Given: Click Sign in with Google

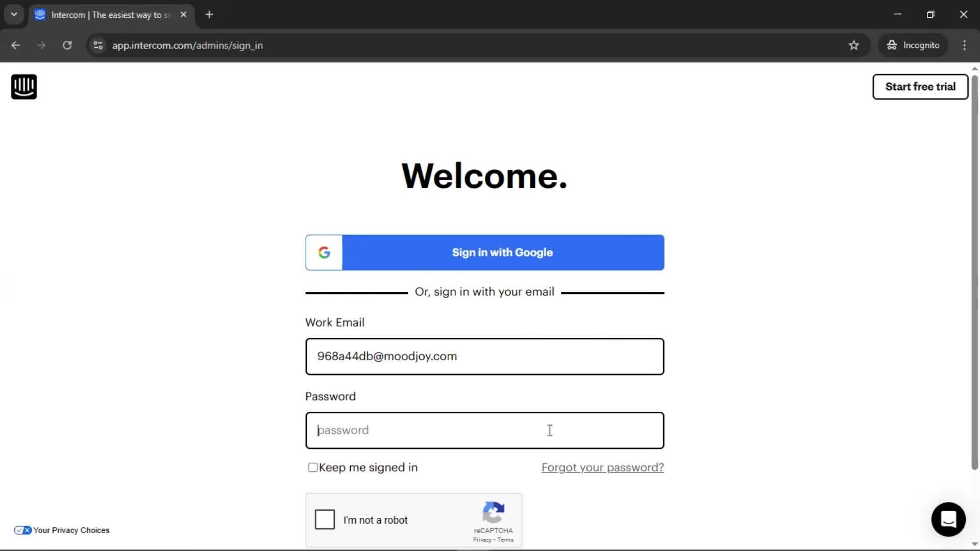Looking at the screenshot, I should coord(485,253).
